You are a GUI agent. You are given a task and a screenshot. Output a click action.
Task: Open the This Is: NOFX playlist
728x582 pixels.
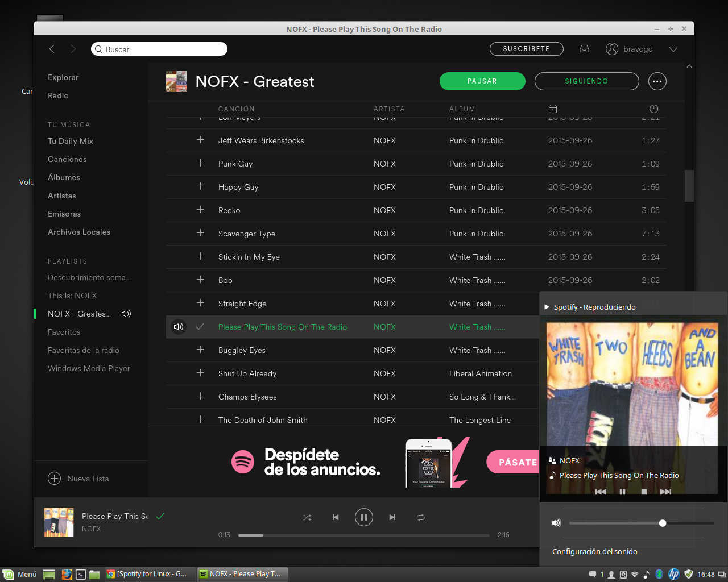click(x=72, y=296)
